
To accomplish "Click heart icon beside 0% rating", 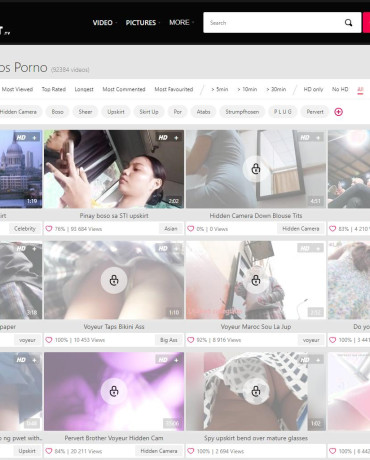I will point(191,229).
